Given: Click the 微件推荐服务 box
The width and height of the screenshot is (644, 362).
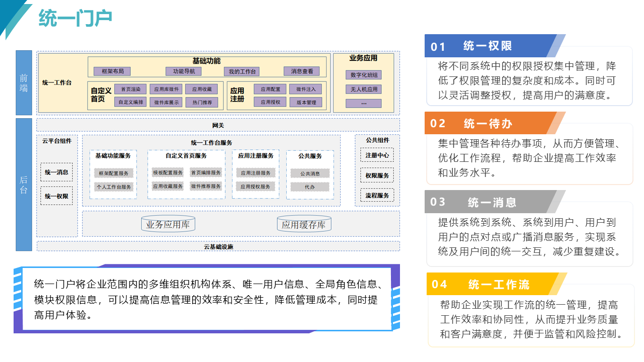Looking at the screenshot, I should pos(206,186).
